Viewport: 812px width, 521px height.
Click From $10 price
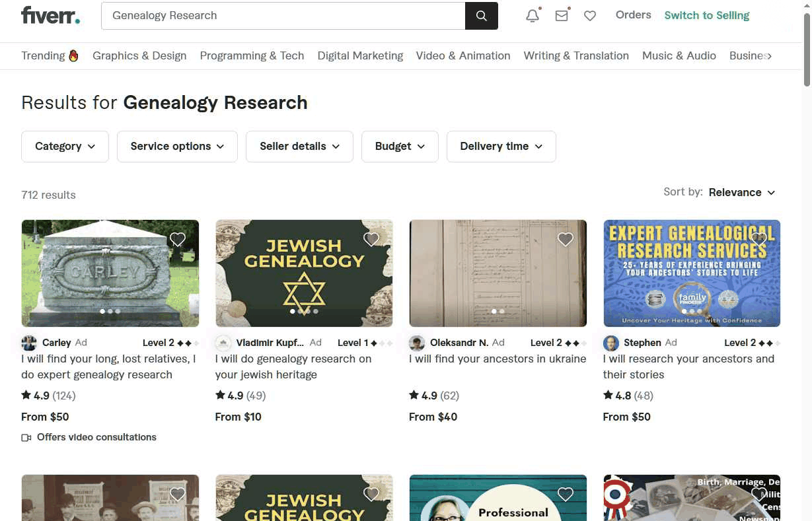239,417
